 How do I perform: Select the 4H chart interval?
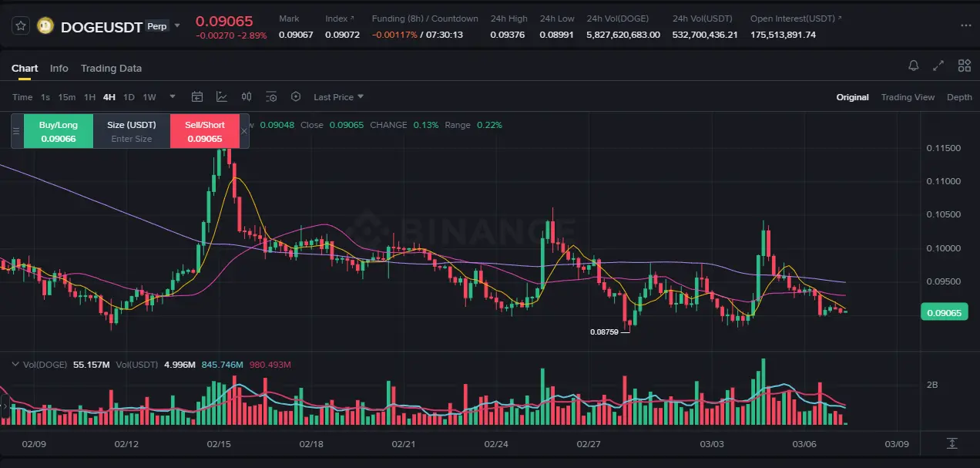[109, 97]
